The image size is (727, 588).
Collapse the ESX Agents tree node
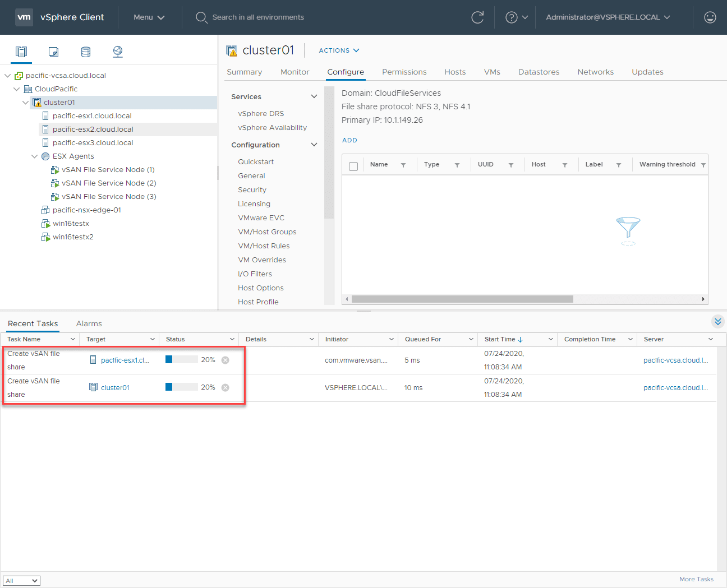(35, 156)
